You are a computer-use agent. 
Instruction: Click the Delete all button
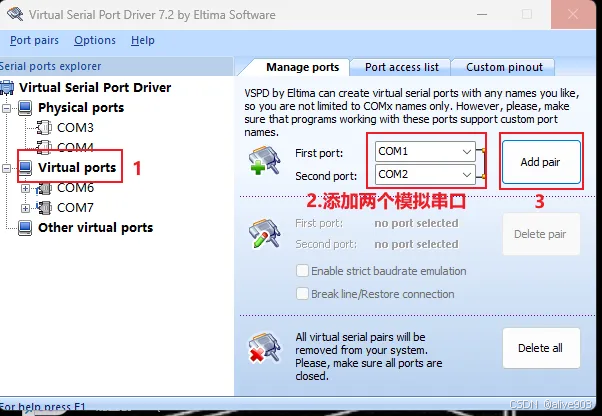(541, 348)
